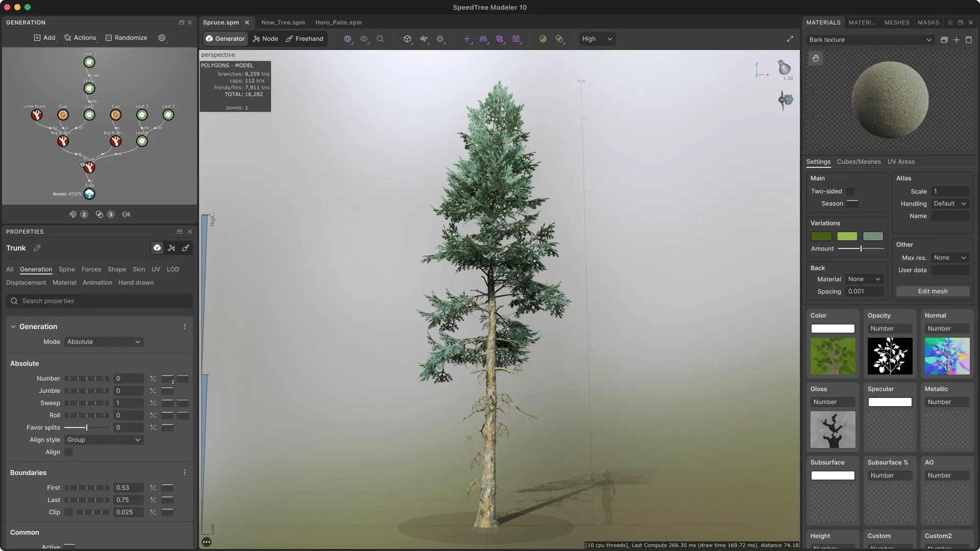Collapse the Generation section chevron

[x=13, y=327]
